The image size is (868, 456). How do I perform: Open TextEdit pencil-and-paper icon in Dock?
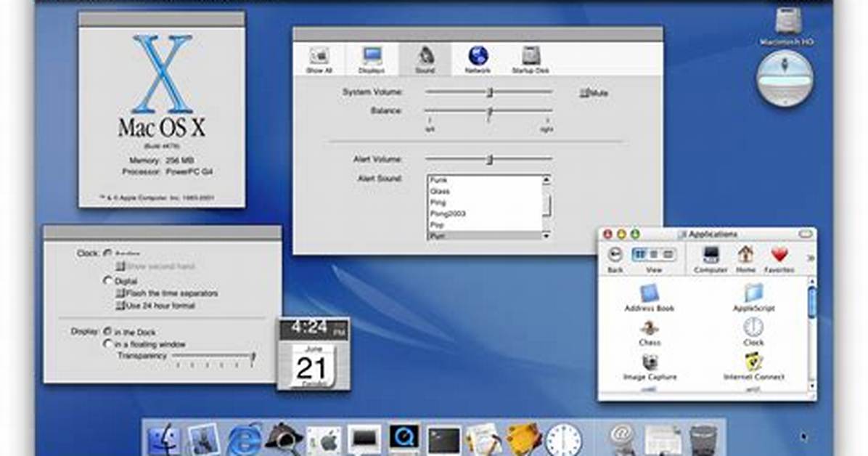coord(483,440)
